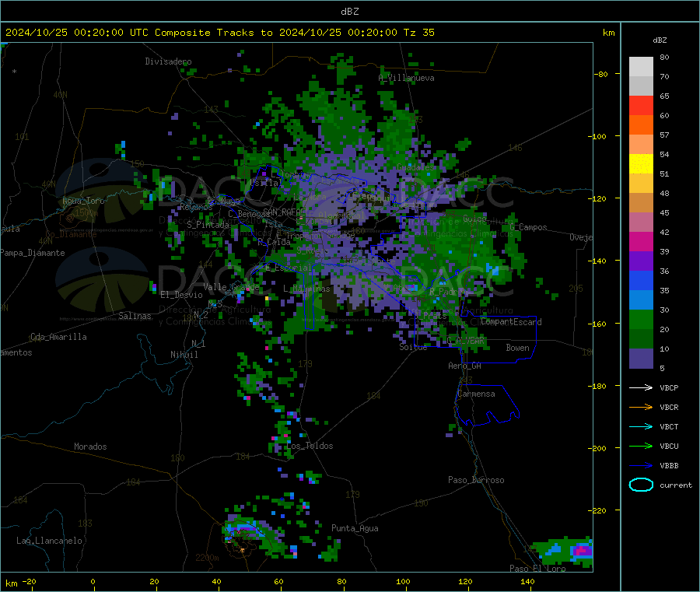Click the Pampa_Diamante map label
Screen dimensions: 700x592
[x=33, y=253]
